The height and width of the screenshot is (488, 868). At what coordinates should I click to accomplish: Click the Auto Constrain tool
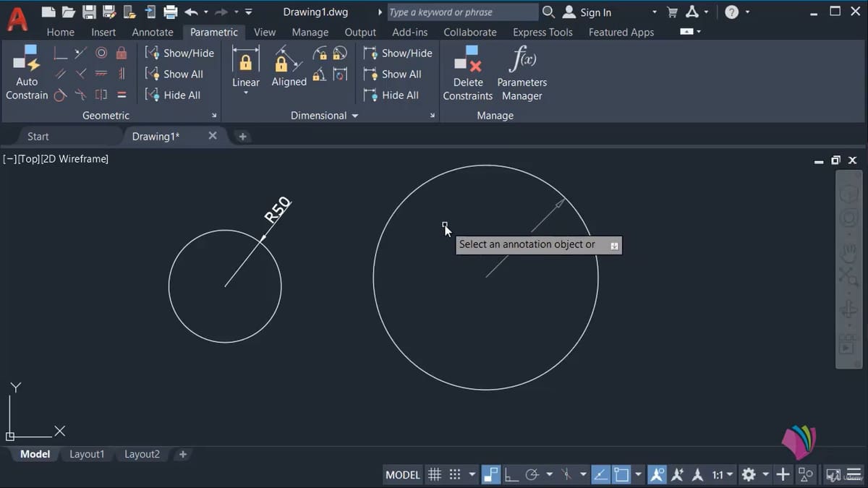[x=27, y=73]
